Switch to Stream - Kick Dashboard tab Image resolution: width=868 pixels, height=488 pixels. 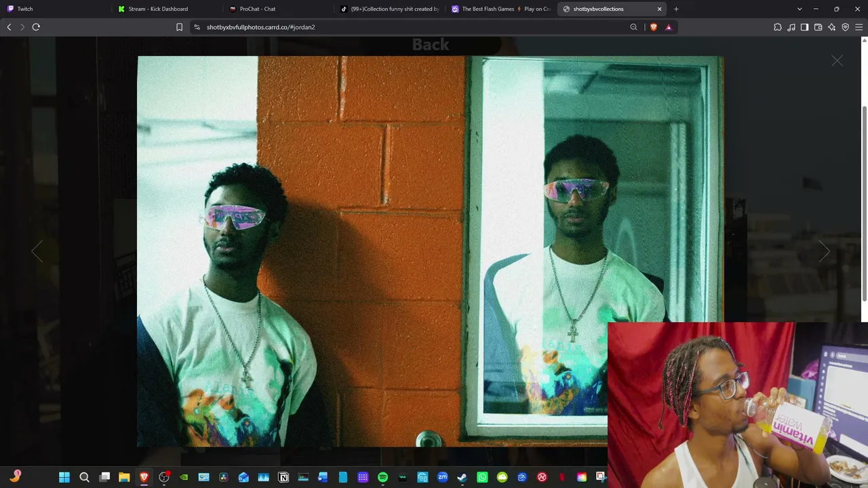click(166, 9)
